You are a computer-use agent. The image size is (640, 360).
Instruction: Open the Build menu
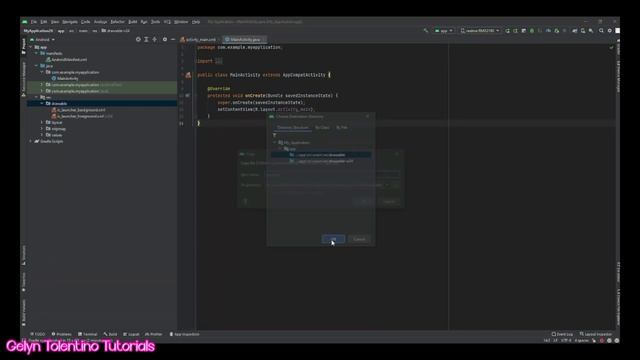[133, 22]
